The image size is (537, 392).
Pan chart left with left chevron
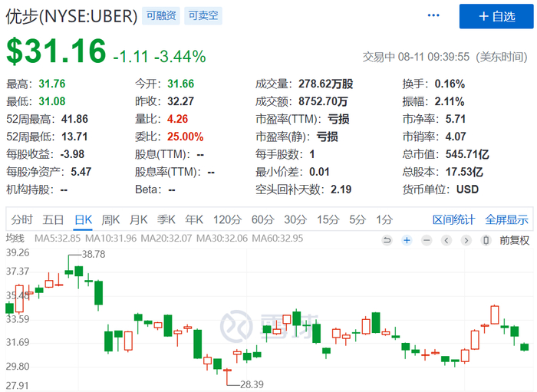pos(446,240)
